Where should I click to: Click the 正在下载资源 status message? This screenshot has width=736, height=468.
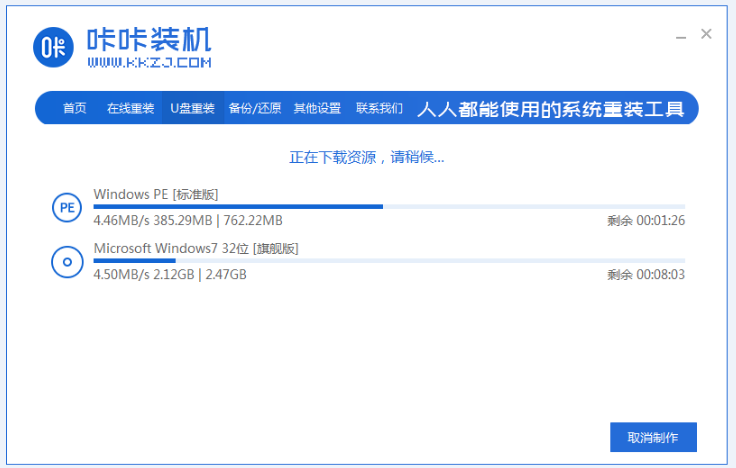coord(367,157)
